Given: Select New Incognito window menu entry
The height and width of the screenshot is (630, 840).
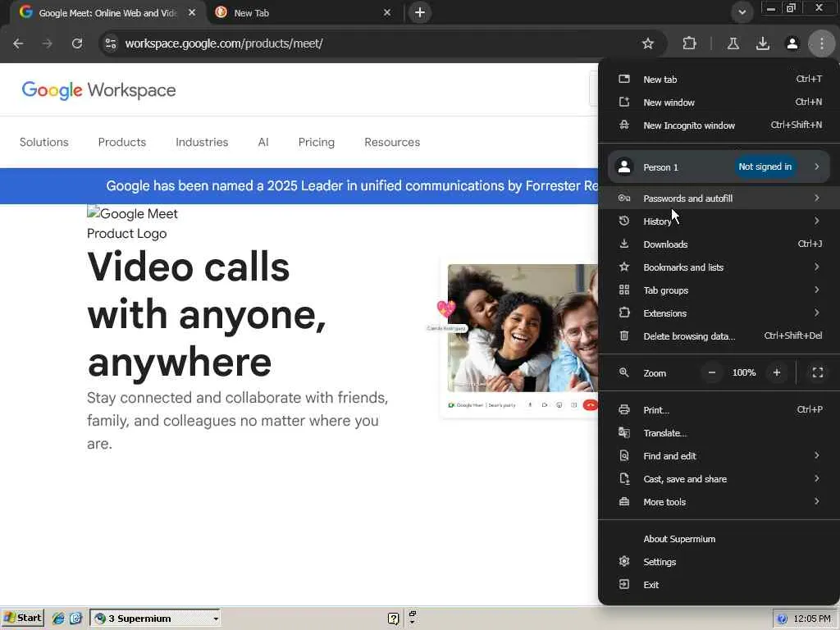Looking at the screenshot, I should point(689,126).
